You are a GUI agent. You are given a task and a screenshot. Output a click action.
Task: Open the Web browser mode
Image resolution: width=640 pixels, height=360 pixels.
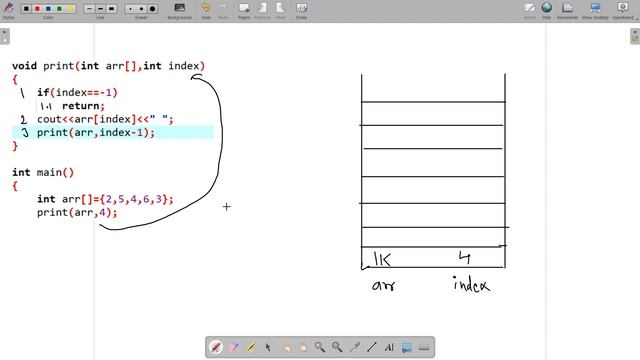click(547, 10)
